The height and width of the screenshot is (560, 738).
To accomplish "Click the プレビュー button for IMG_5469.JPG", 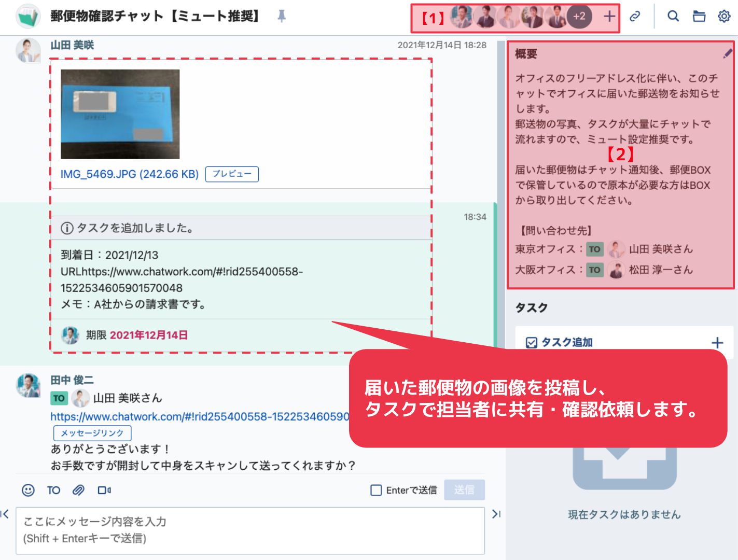I will click(x=232, y=174).
